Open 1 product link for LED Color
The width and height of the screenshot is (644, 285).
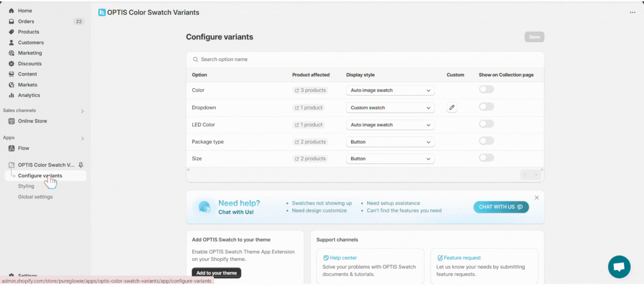click(x=309, y=125)
